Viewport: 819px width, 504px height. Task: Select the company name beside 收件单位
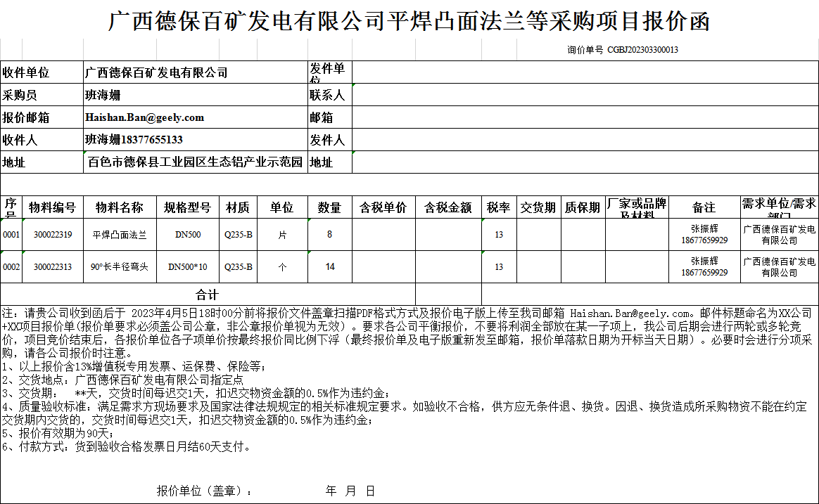(196, 72)
